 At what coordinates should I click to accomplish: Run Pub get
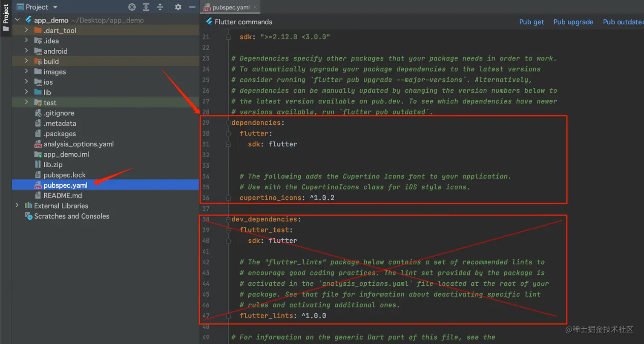531,22
